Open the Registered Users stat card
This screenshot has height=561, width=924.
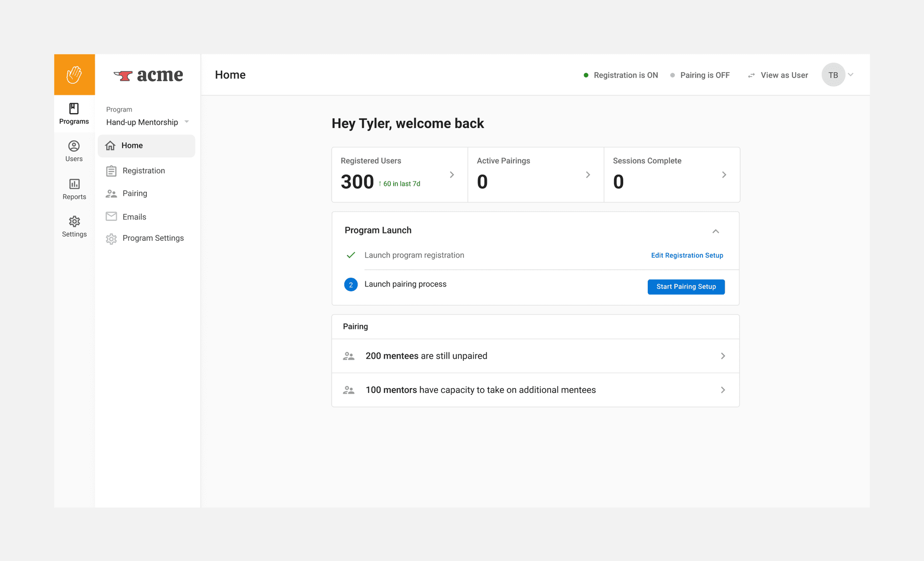[399, 175]
